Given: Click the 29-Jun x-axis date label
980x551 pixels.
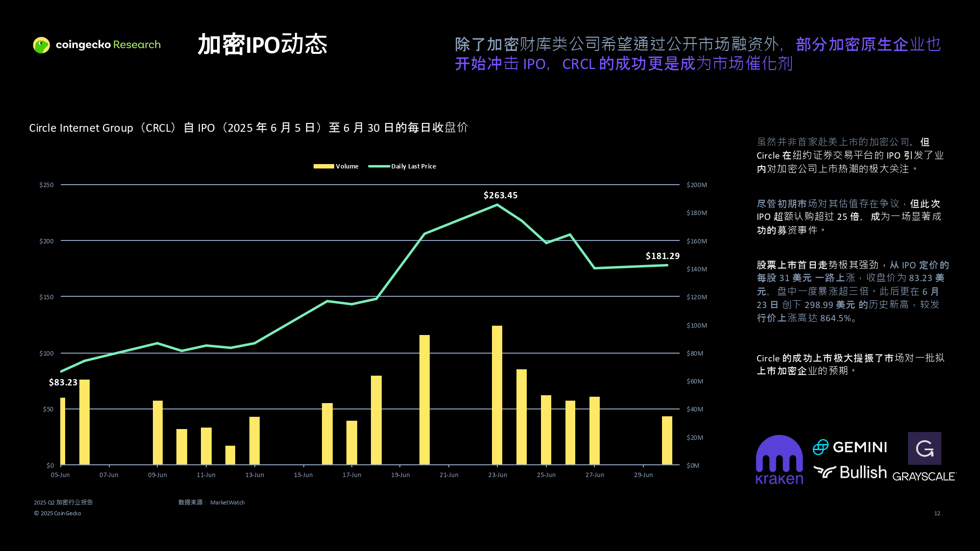Looking at the screenshot, I should 643,475.
